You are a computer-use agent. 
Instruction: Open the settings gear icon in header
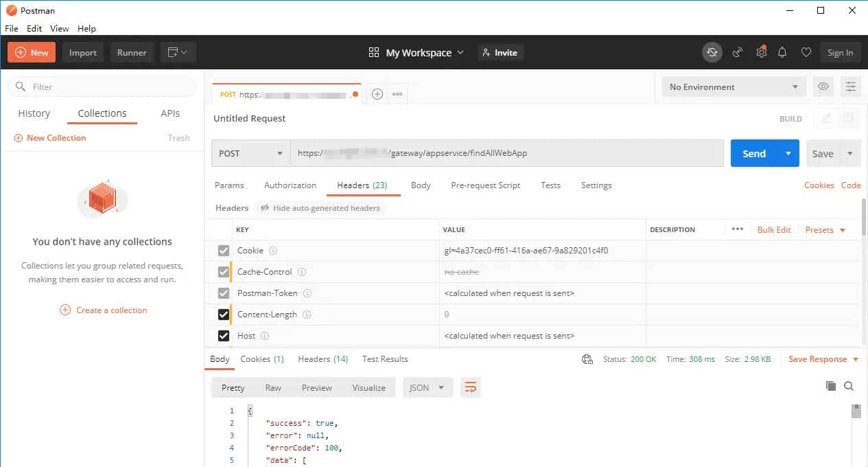(x=761, y=52)
